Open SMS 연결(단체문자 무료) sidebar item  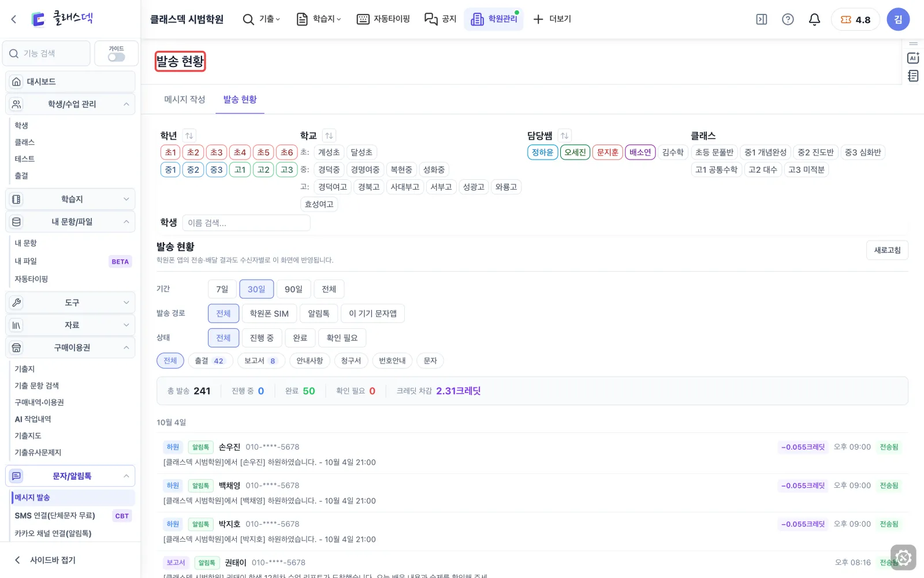tap(73, 516)
